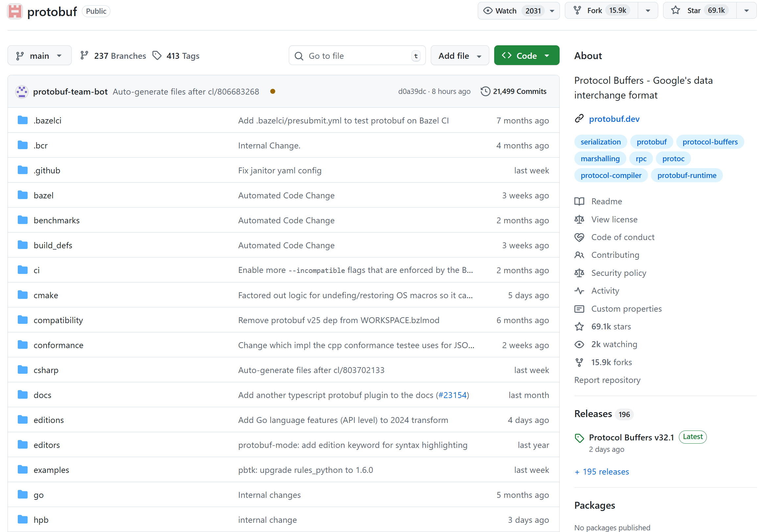Select the serialization topic tag
Image resolution: width=763 pixels, height=532 pixels.
[x=600, y=142]
